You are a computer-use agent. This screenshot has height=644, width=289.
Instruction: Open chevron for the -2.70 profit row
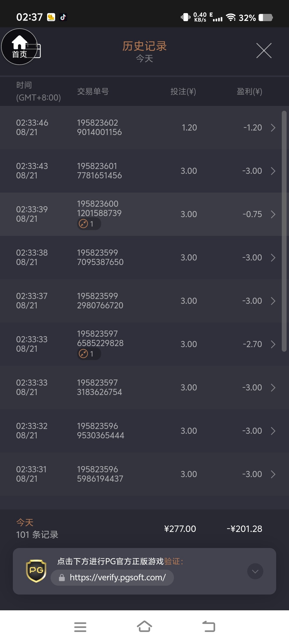coord(273,344)
